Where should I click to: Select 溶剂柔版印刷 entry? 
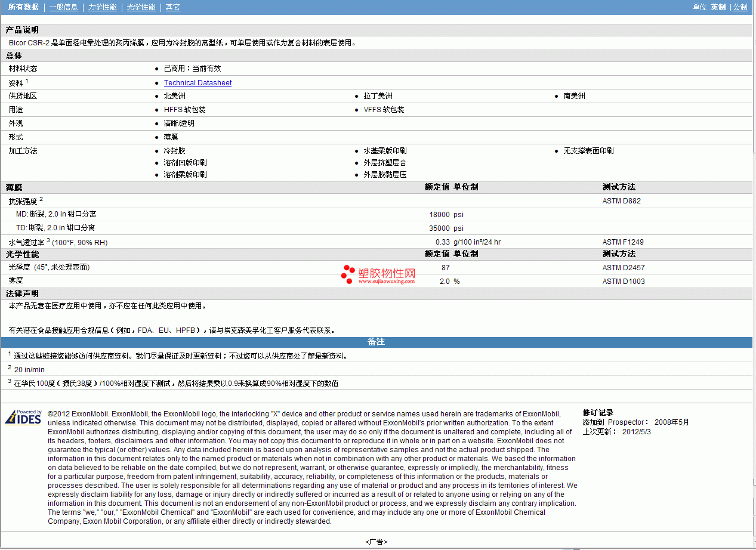coord(186,175)
